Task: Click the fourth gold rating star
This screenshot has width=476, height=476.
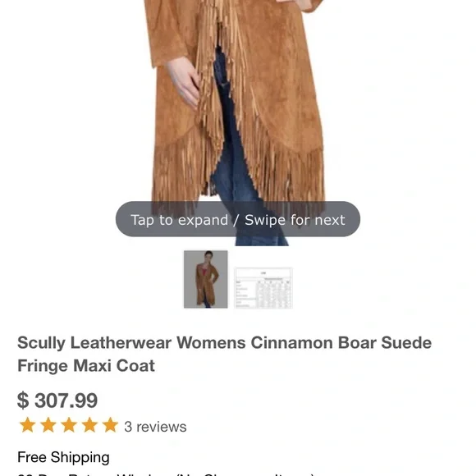Action: click(89, 425)
